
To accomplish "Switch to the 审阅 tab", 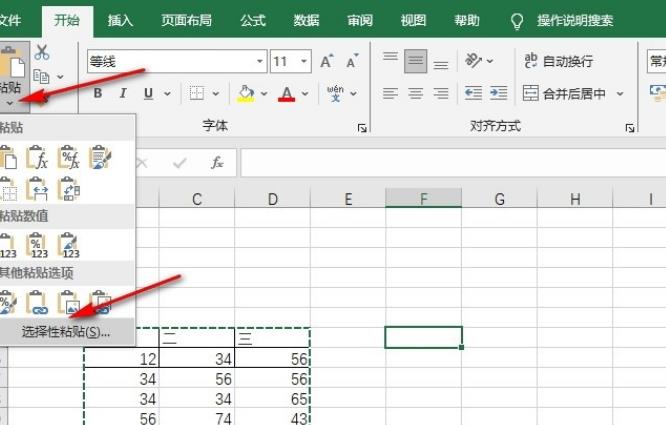I will point(360,20).
